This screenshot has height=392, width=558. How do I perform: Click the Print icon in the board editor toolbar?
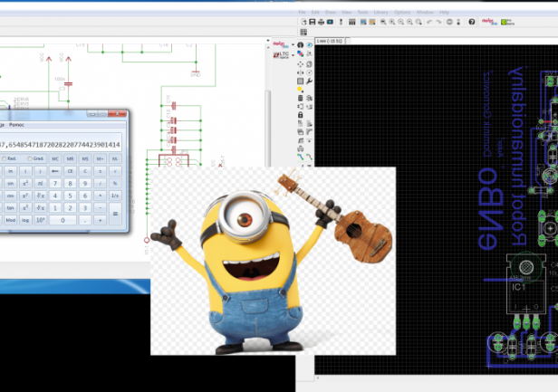pyautogui.click(x=320, y=21)
